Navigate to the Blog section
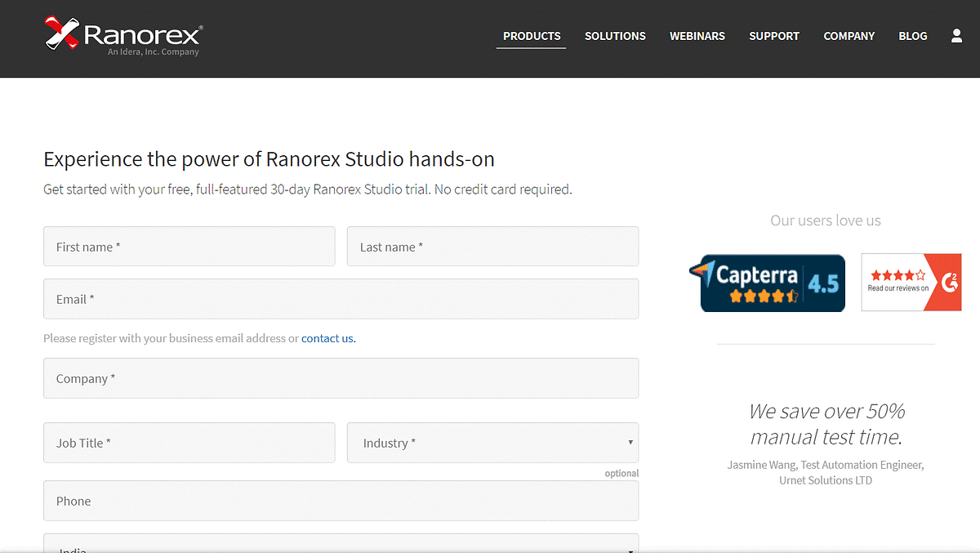Image resolution: width=980 pixels, height=553 pixels. (x=913, y=36)
